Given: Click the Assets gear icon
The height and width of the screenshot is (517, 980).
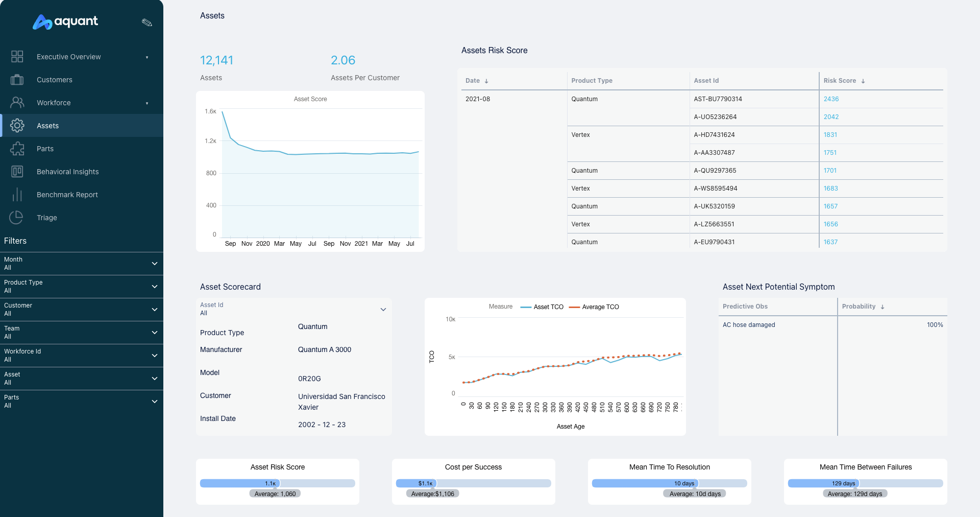Looking at the screenshot, I should click(17, 125).
